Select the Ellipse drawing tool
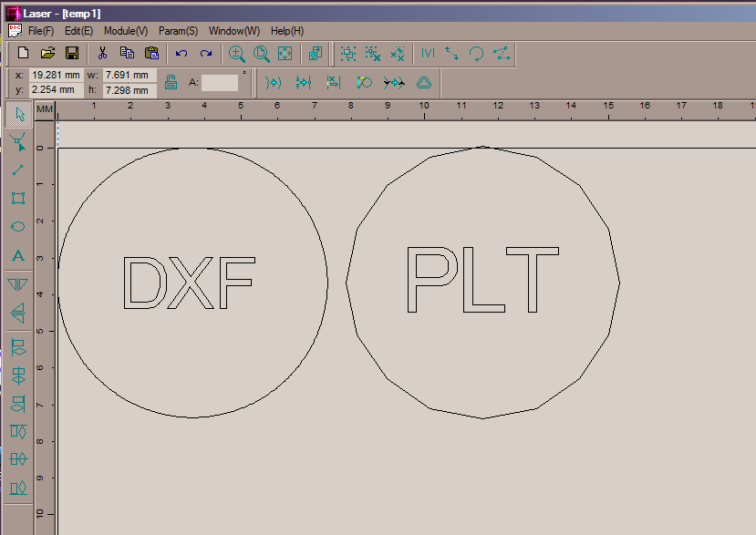756x535 pixels. [x=17, y=226]
